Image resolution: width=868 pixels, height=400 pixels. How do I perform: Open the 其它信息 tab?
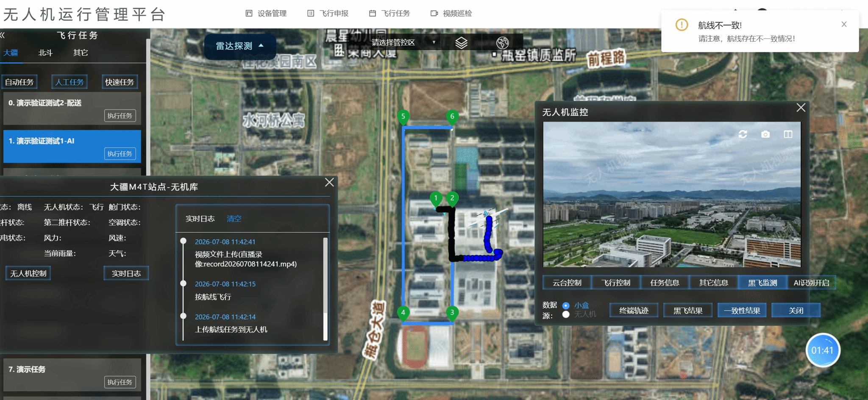pos(713,283)
